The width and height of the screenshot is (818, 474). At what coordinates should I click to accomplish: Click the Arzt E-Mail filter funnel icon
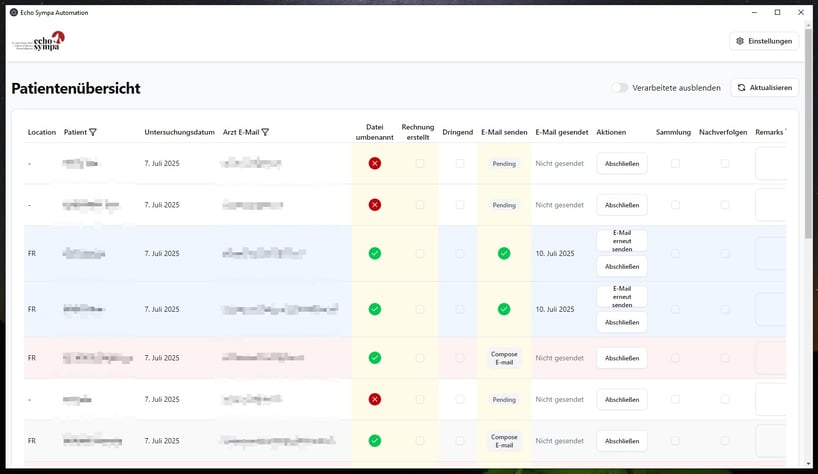pos(265,132)
